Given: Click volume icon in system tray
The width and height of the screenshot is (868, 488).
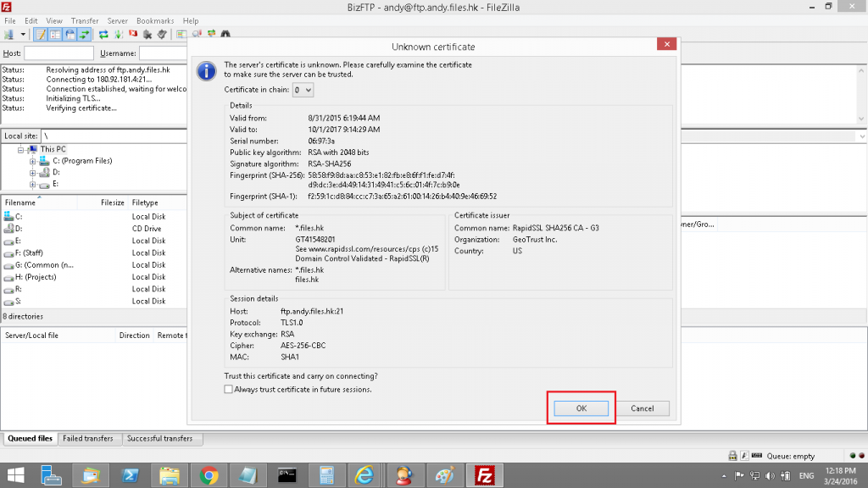Looking at the screenshot, I should (770, 475).
